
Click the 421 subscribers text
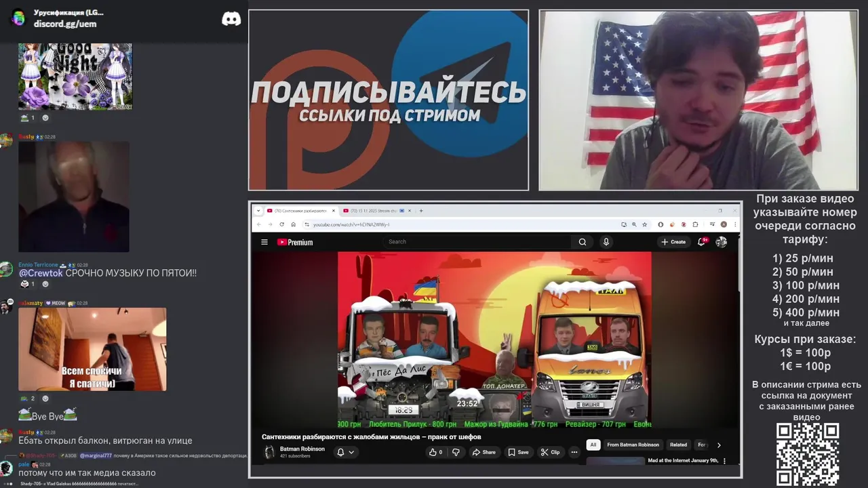pos(295,456)
